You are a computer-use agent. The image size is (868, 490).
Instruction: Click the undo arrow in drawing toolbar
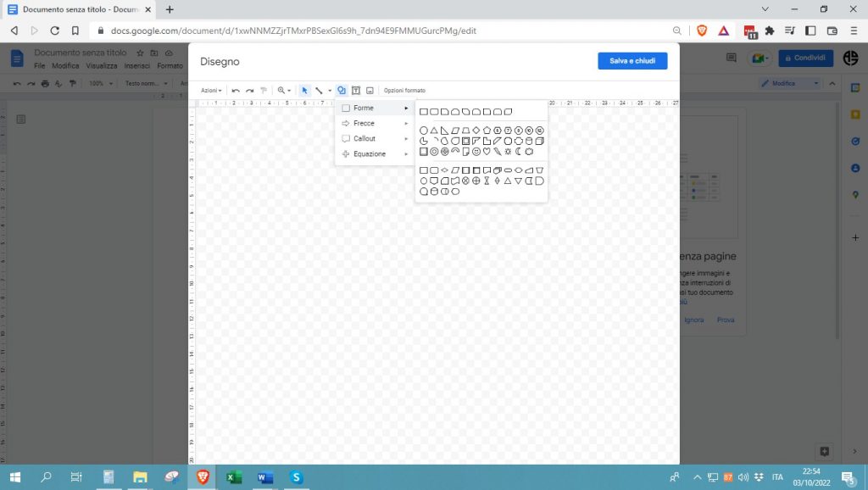tap(236, 91)
